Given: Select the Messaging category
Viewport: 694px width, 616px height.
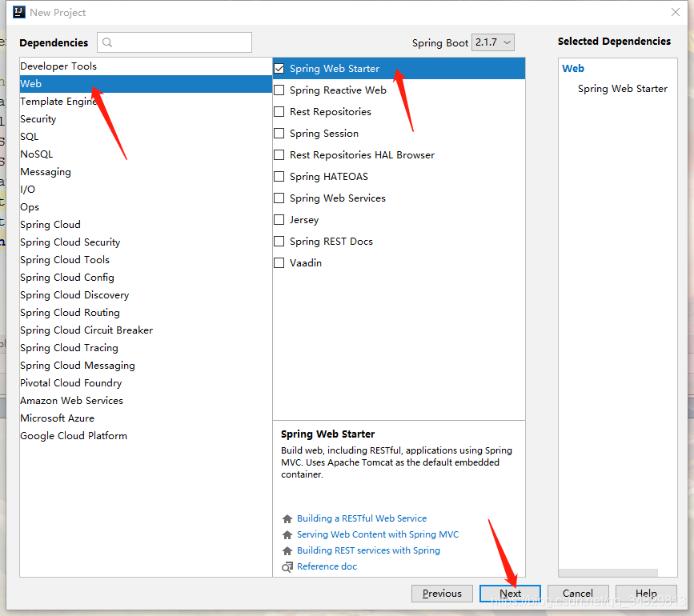Looking at the screenshot, I should [146, 172].
